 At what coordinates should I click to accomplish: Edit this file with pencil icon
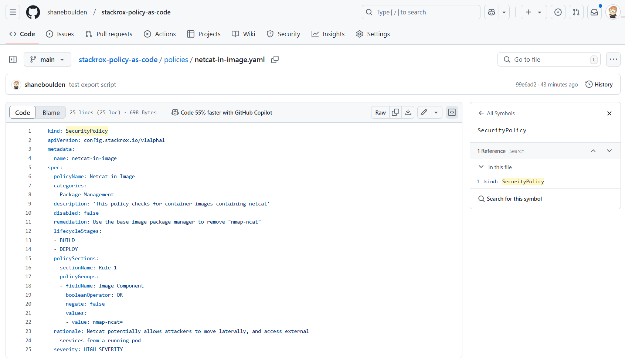click(x=424, y=113)
